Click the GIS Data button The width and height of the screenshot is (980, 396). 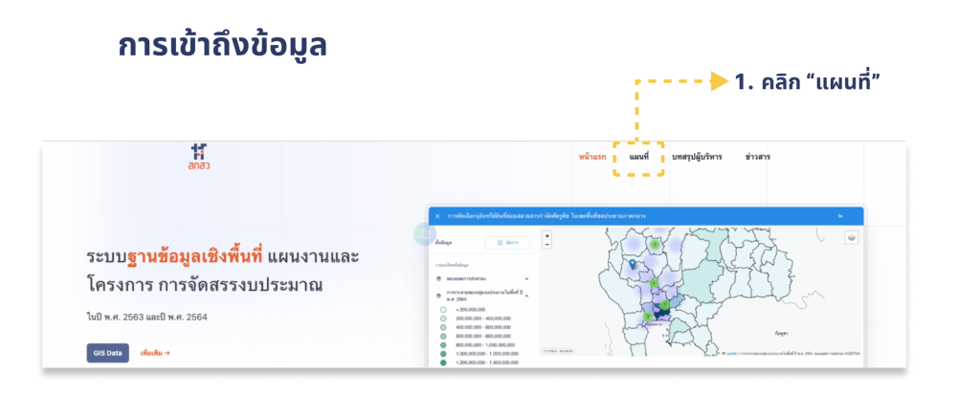[107, 353]
